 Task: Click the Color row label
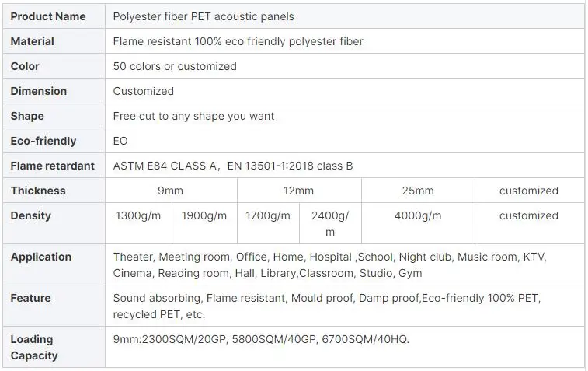point(25,66)
